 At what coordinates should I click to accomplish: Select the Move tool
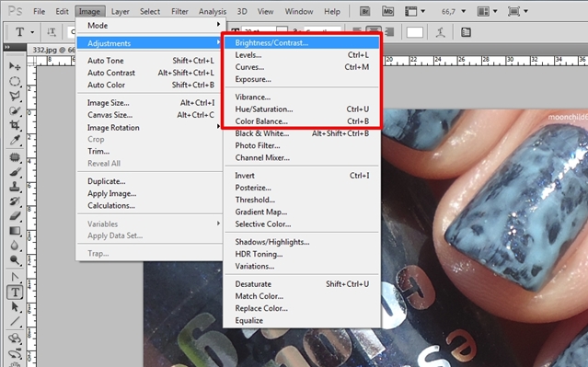pos(15,66)
